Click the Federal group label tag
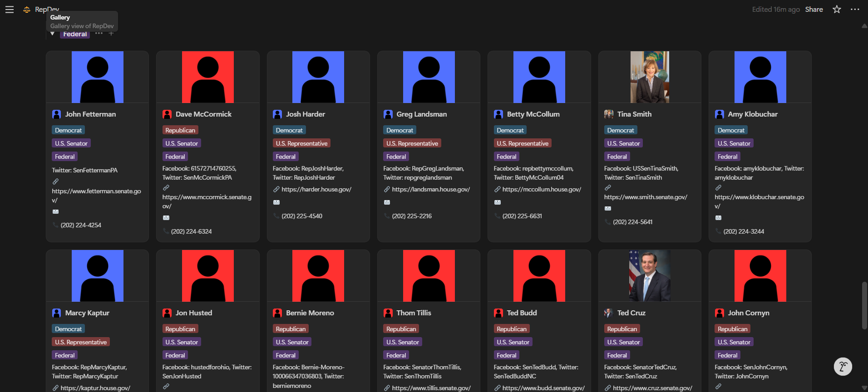The image size is (868, 392). (75, 34)
